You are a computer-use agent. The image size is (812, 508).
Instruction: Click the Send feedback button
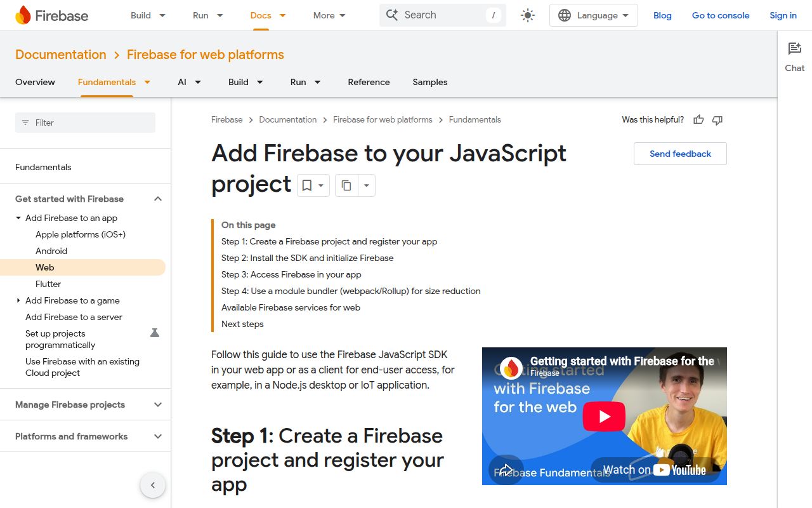click(x=680, y=154)
